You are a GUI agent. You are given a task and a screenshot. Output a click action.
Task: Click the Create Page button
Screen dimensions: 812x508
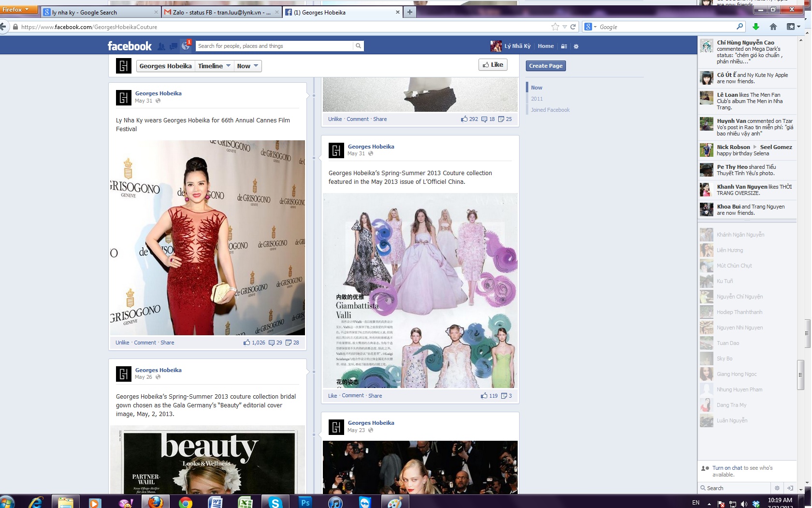[546, 66]
